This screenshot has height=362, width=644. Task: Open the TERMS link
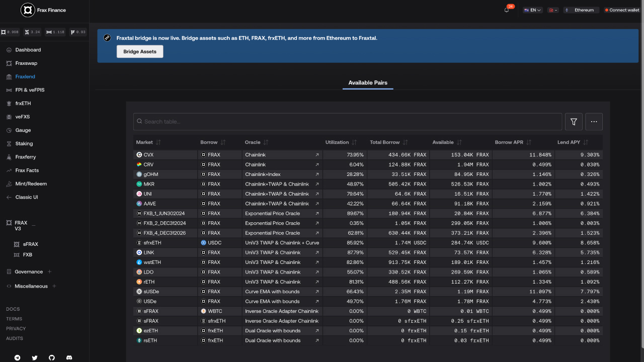click(x=14, y=319)
